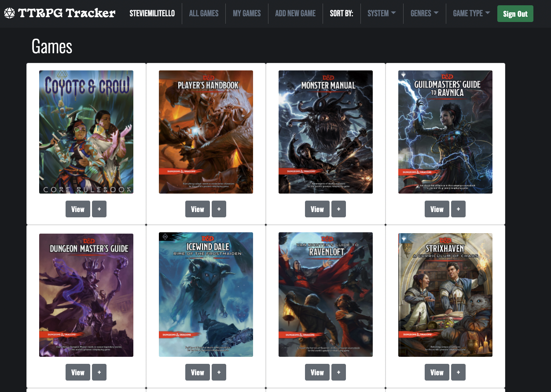Expand the System sort dropdown

point(382,13)
